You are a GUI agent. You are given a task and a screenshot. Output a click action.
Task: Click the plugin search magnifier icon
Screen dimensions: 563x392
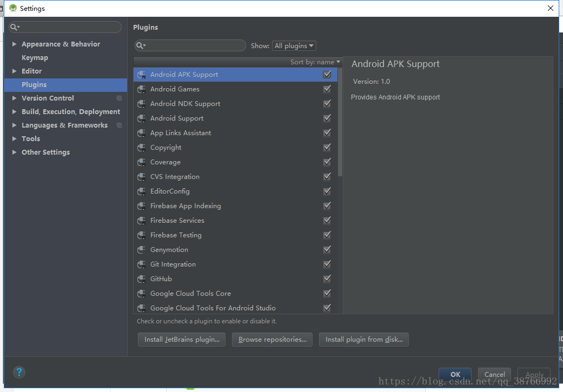(141, 45)
